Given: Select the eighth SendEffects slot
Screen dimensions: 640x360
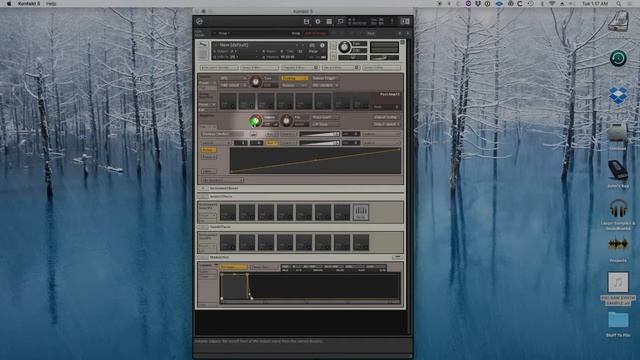Looking at the screenshot, I should tap(360, 242).
